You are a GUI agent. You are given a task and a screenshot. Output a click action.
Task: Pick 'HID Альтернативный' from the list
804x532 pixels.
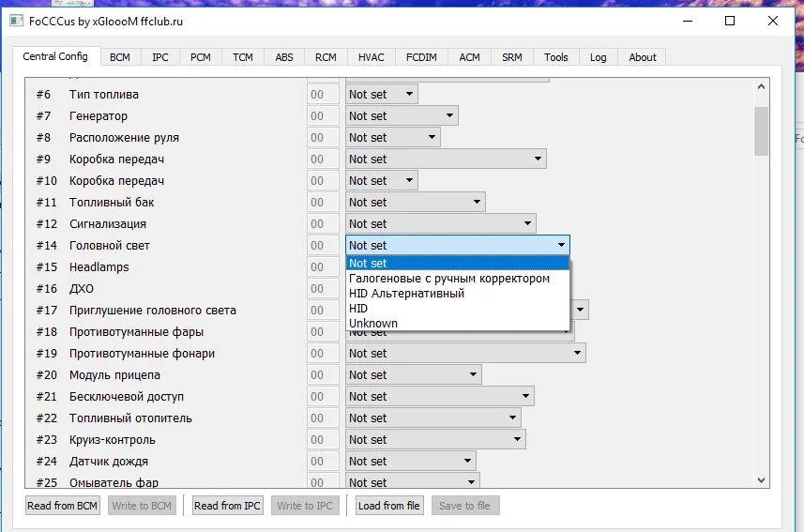pyautogui.click(x=458, y=294)
